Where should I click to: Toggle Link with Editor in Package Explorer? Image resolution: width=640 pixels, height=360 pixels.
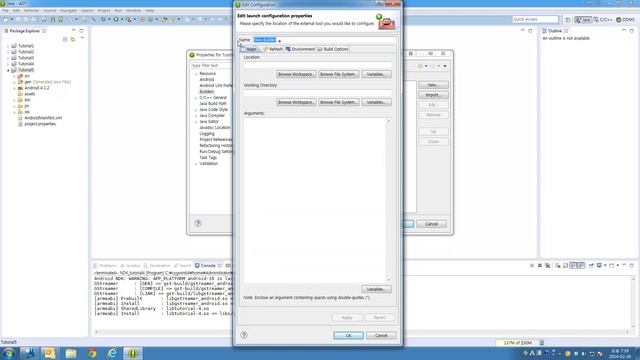[x=73, y=39]
